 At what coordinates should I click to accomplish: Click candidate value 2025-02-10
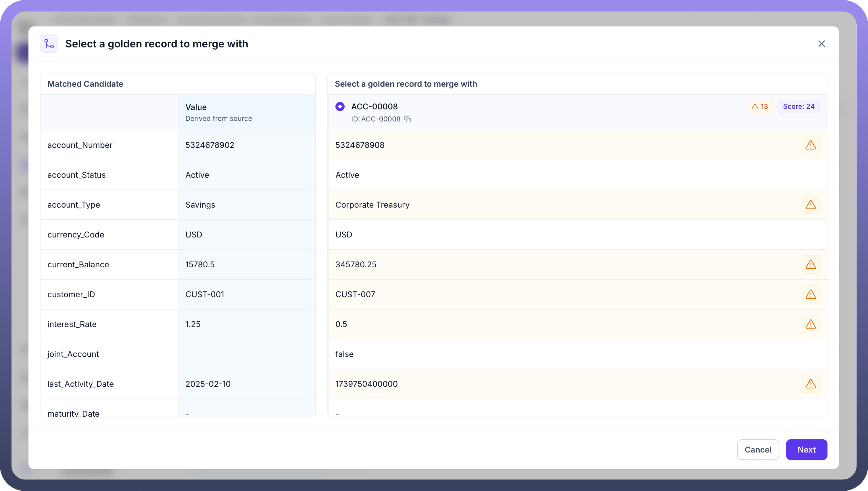(x=208, y=384)
